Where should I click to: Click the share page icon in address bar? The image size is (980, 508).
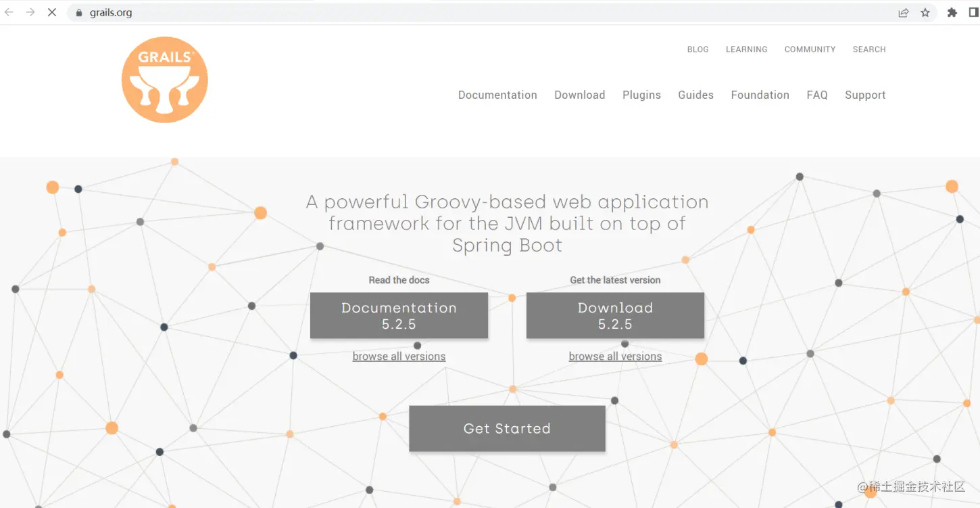tap(904, 13)
